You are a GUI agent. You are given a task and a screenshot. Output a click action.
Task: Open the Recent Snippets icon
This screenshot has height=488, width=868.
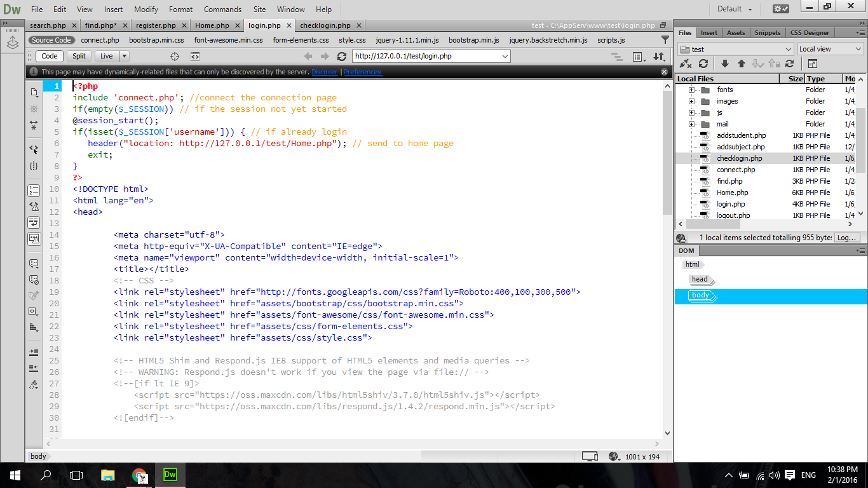(x=34, y=311)
